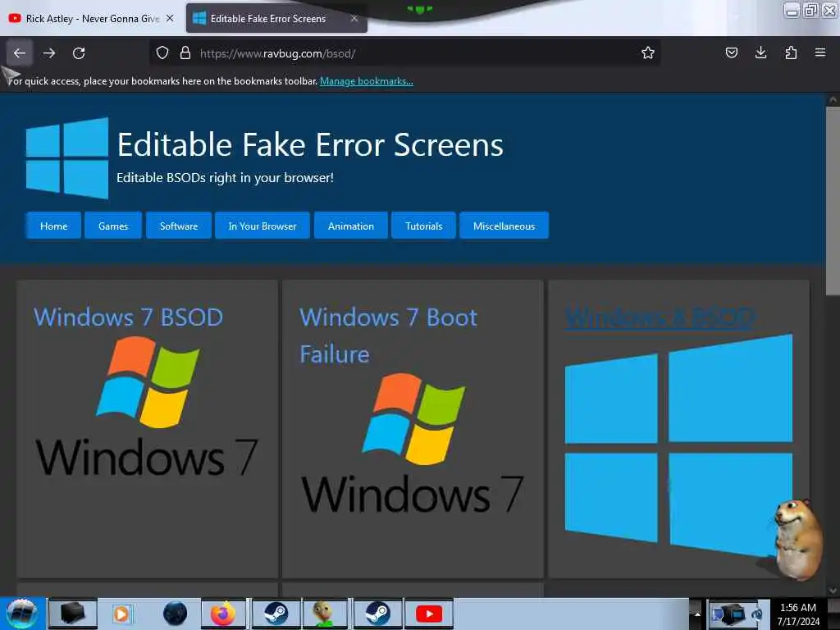
Task: Open the Windows Start orb
Action: [21, 614]
